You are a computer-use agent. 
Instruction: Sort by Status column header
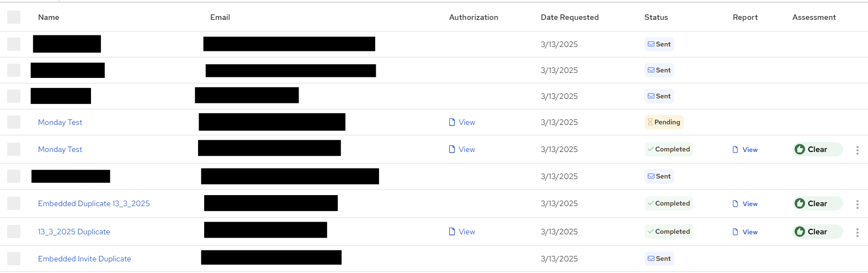656,17
